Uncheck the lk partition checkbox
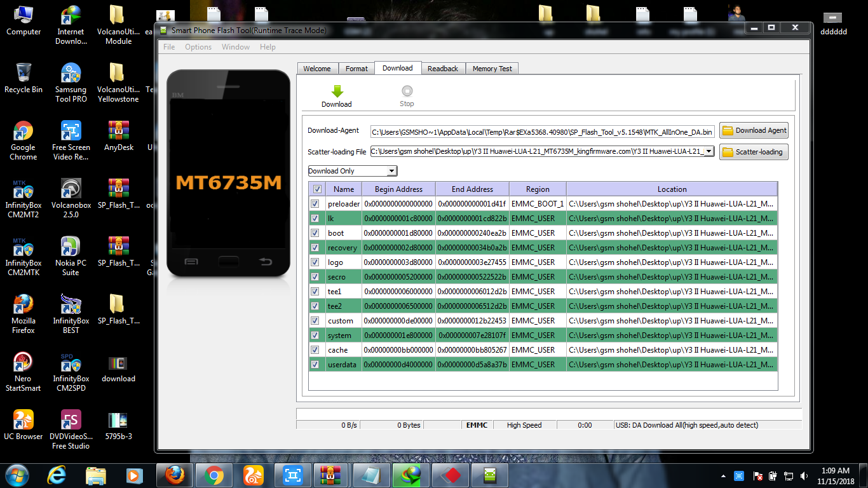868x488 pixels. point(315,219)
